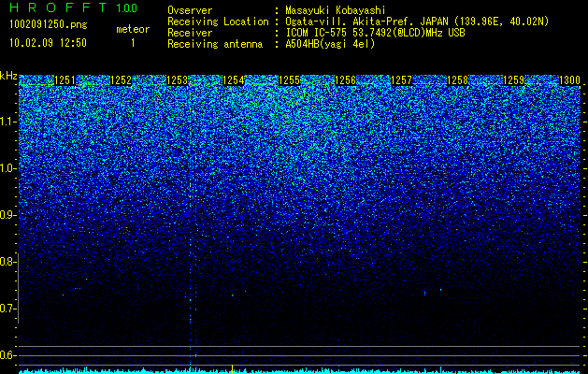Click time marker 1251

click(x=65, y=80)
